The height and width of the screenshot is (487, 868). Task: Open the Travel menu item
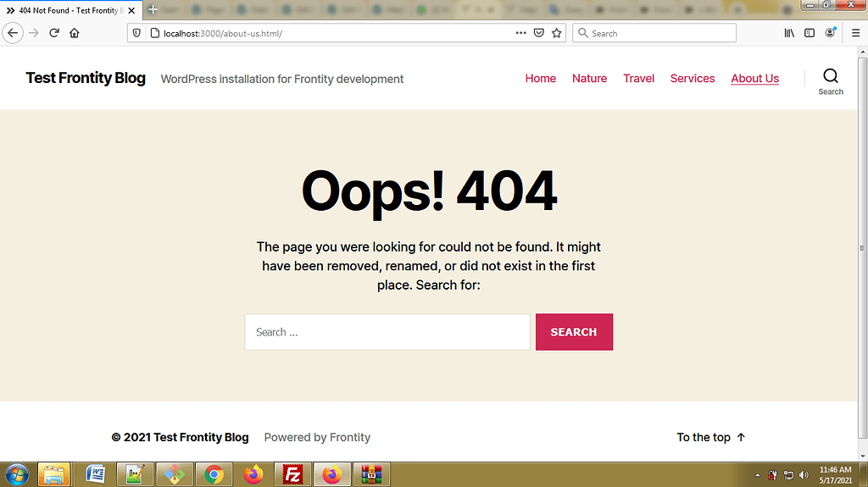pos(638,78)
